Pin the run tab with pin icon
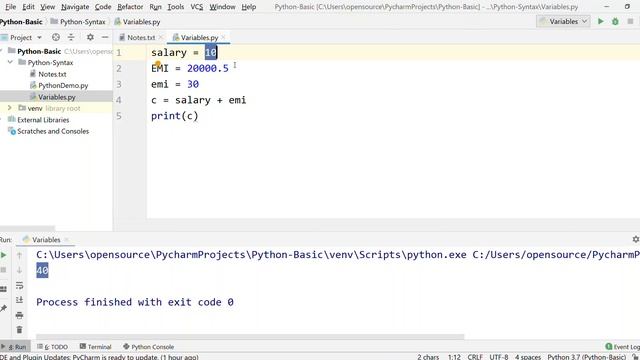 [4, 308]
